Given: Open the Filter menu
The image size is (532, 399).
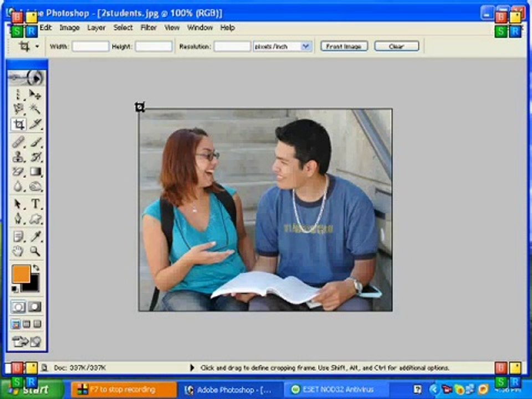Looking at the screenshot, I should (x=149, y=28).
